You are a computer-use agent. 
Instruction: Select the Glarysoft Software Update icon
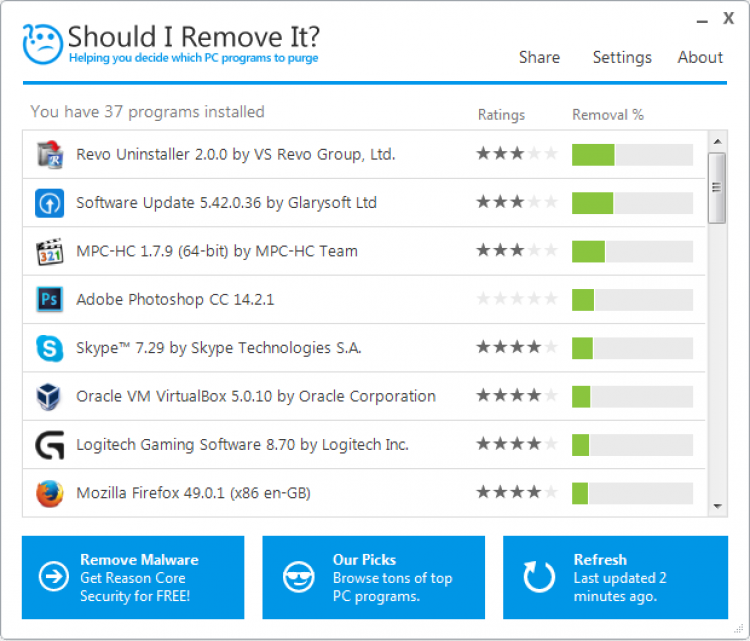click(x=50, y=203)
